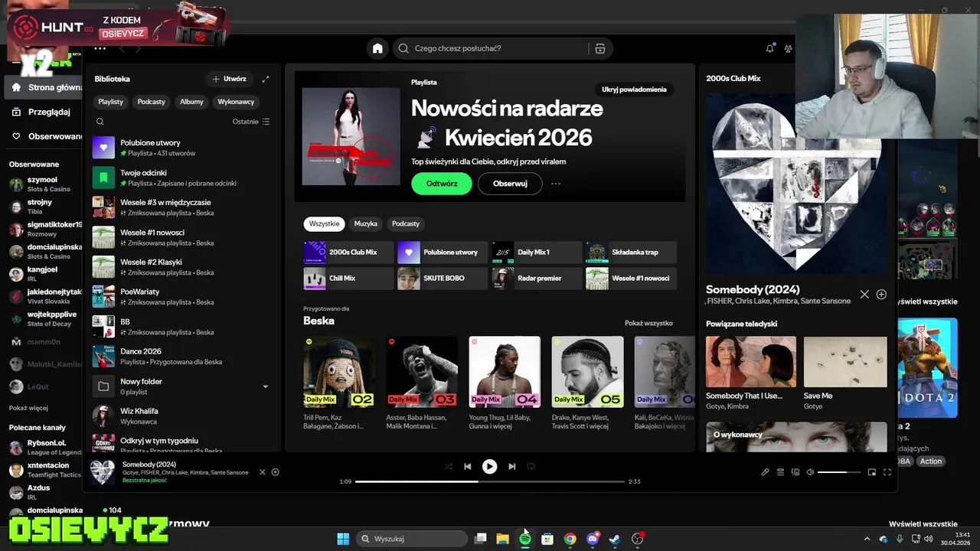Toggle the Podcasty filter chip on home

pos(406,223)
